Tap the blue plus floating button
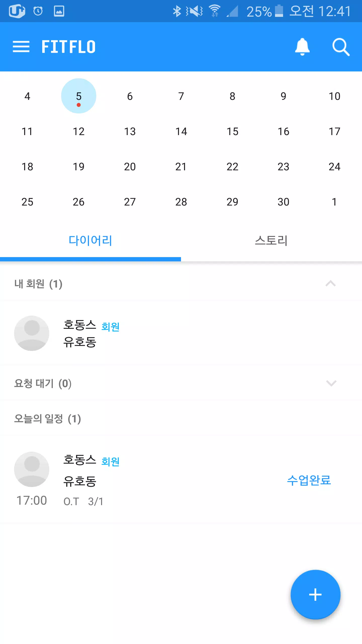362x644 pixels. [315, 594]
